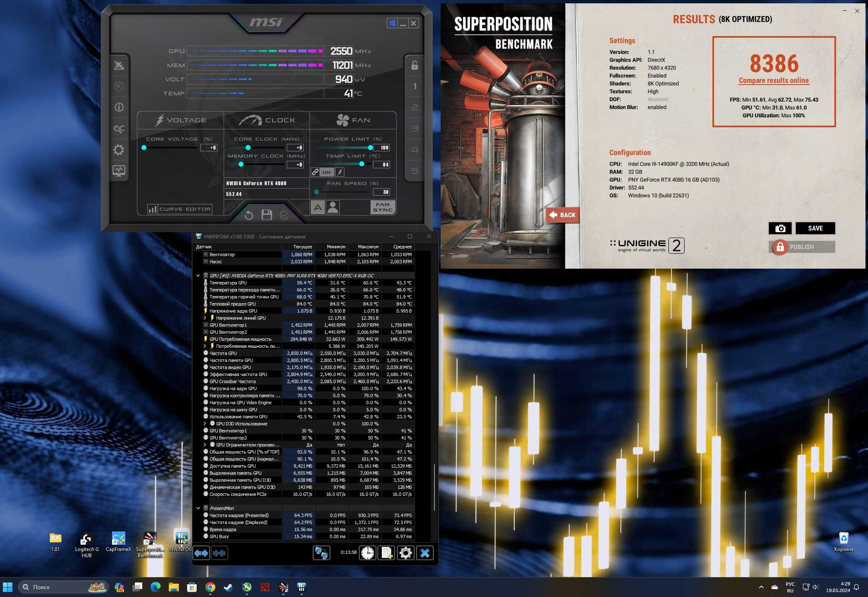Click the Fan Sync button
This screenshot has width=868, height=597.
(x=383, y=207)
